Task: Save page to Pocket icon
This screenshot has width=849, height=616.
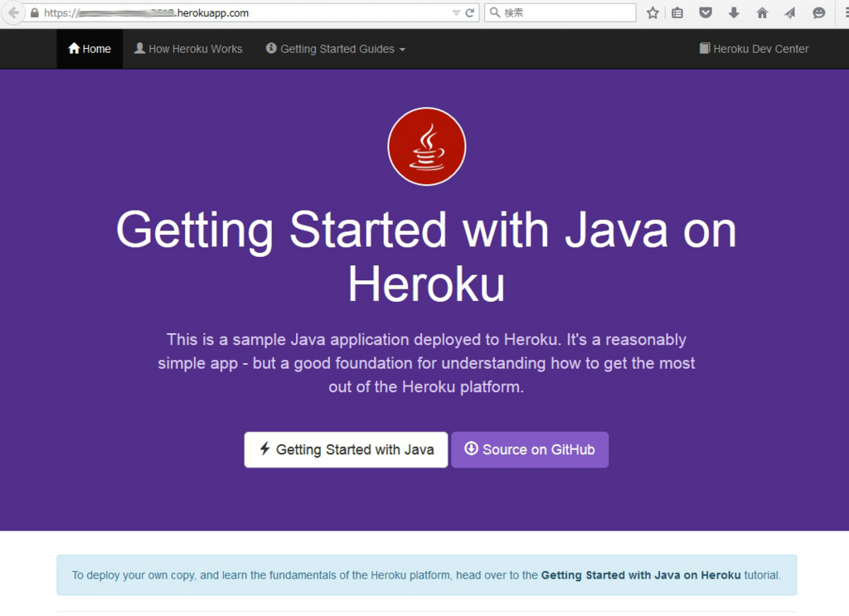Action: (x=706, y=13)
